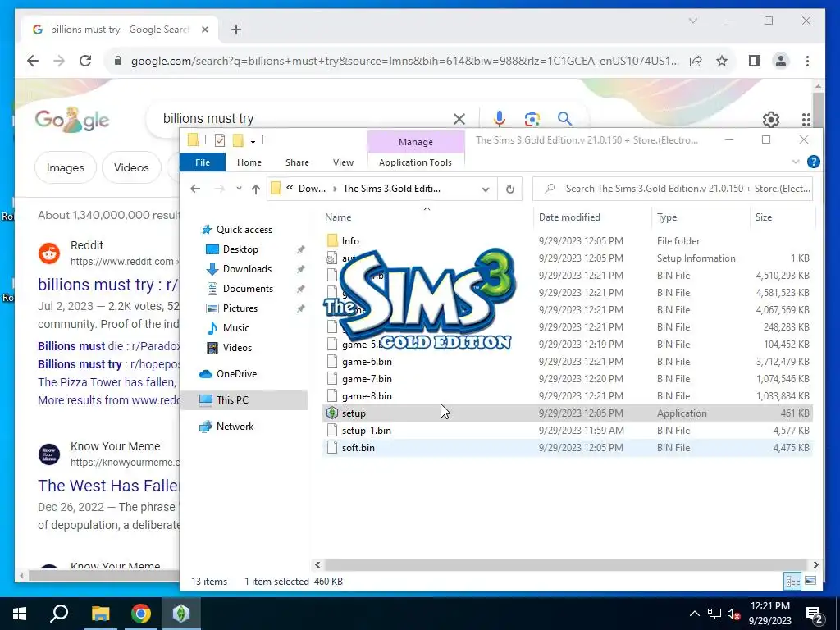840x630 pixels.
Task: Open Google quick settings gear
Action: click(x=771, y=119)
